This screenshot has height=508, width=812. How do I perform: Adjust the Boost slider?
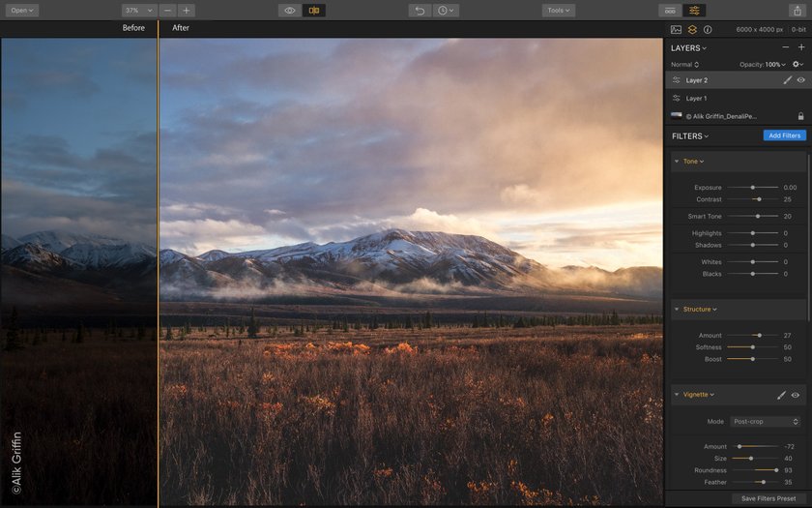(752, 359)
